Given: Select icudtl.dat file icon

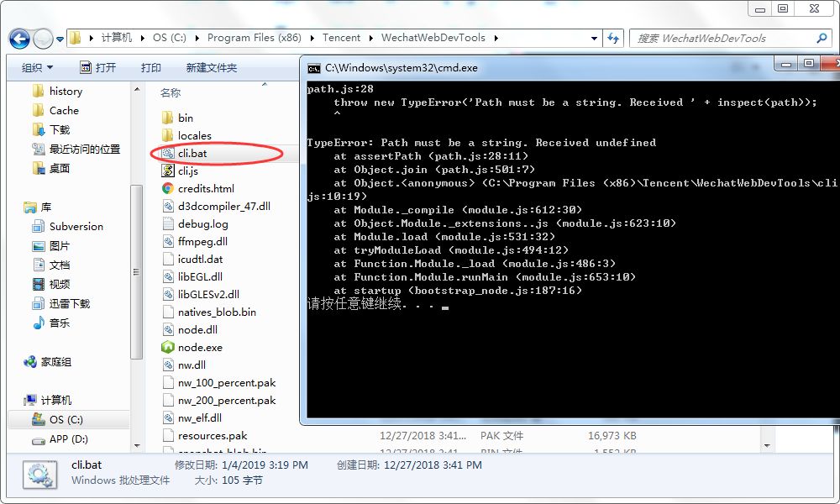Looking at the screenshot, I should point(168,259).
